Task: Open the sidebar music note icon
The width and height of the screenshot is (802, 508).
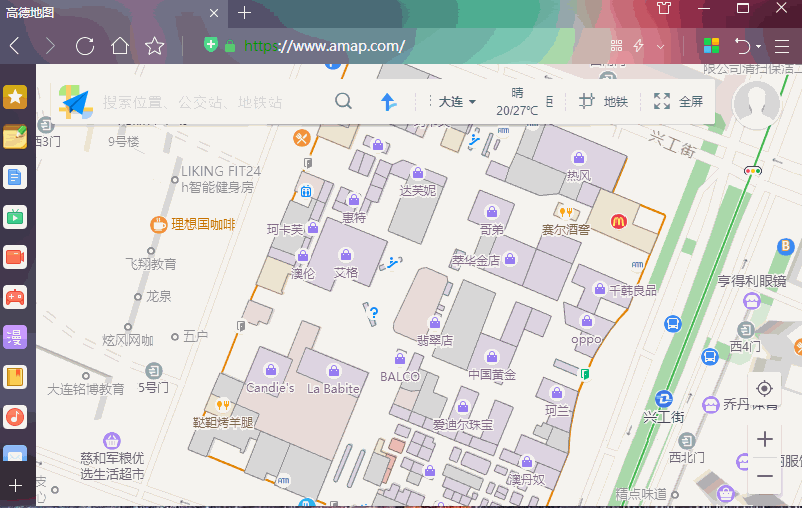Action: coord(15,417)
